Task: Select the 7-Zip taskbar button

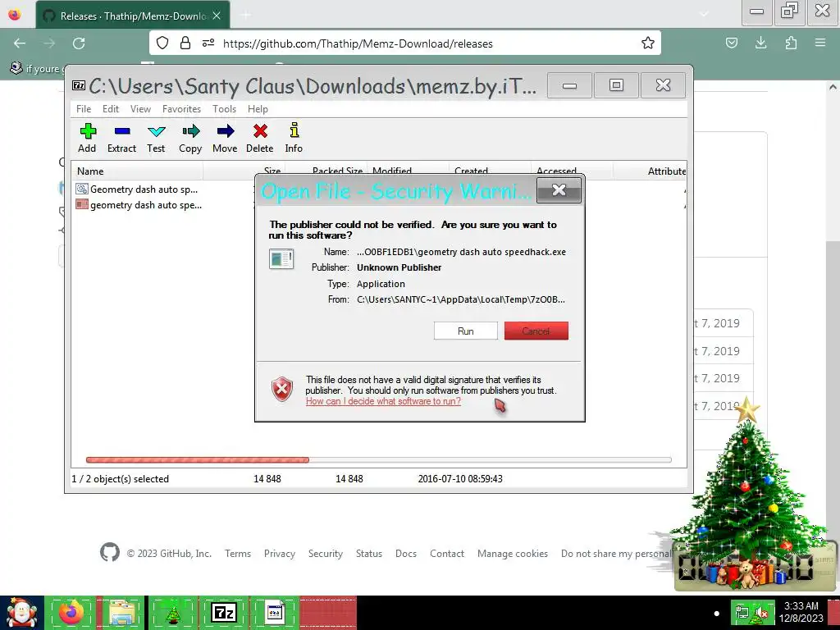Action: coord(224,613)
